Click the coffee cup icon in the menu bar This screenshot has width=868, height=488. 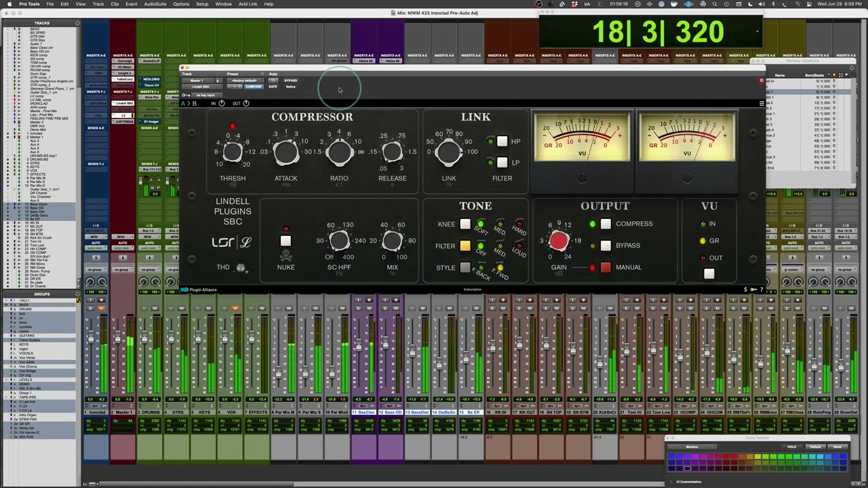pyautogui.click(x=674, y=4)
